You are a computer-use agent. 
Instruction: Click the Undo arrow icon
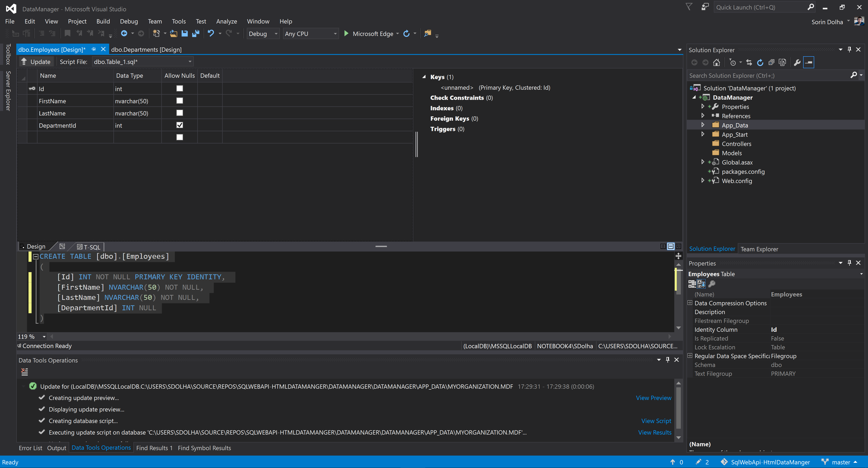pyautogui.click(x=211, y=33)
